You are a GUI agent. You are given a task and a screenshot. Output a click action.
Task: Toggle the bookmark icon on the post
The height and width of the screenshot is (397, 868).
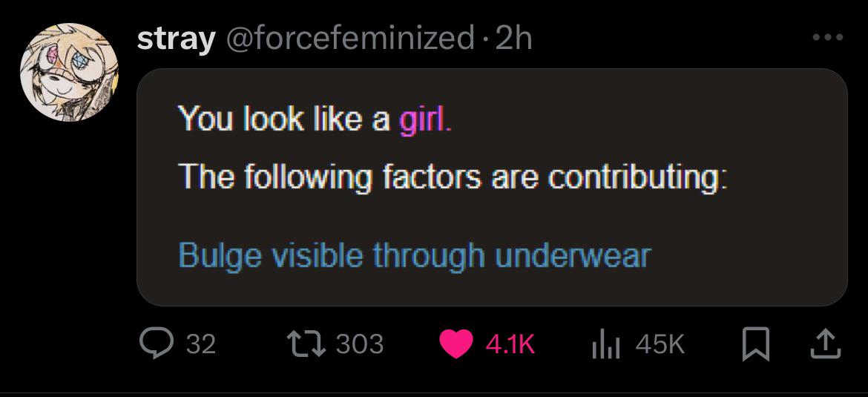click(x=756, y=344)
